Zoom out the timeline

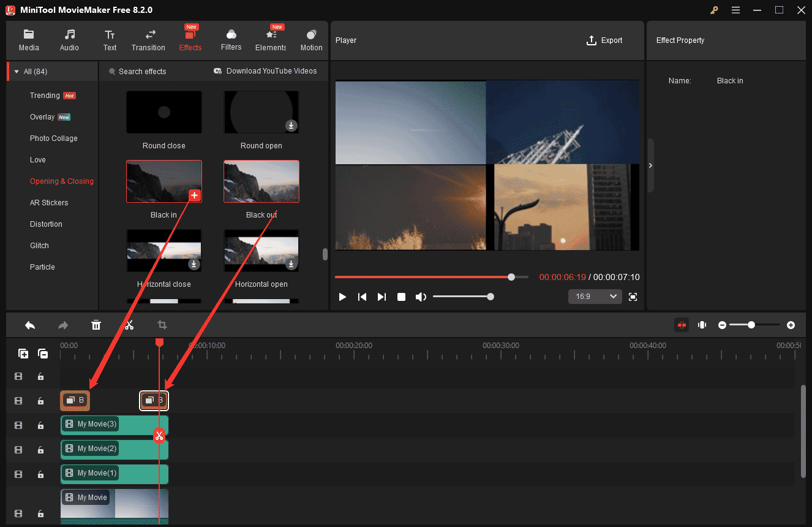pyautogui.click(x=723, y=325)
